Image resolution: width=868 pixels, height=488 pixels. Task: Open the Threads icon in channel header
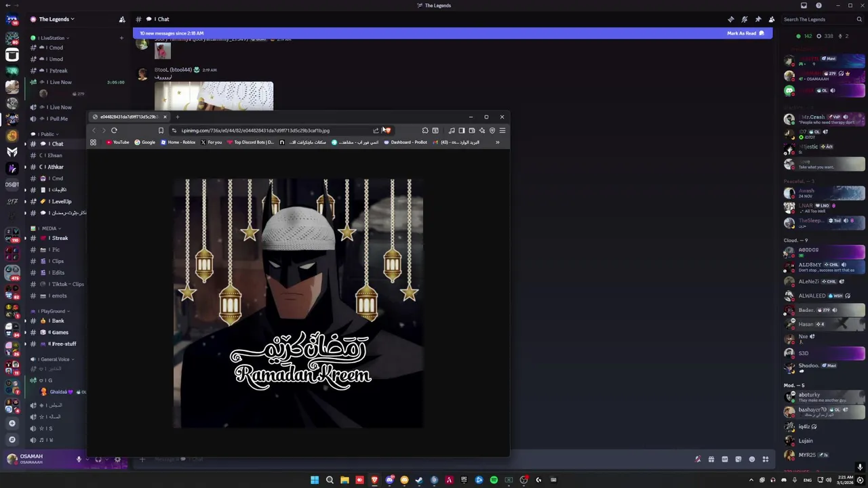pyautogui.click(x=731, y=19)
